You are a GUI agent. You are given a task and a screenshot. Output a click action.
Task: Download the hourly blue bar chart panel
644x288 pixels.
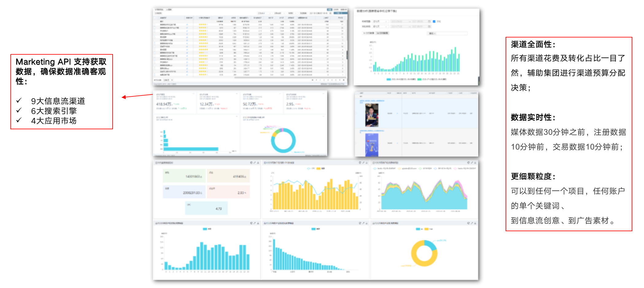pos(258,223)
